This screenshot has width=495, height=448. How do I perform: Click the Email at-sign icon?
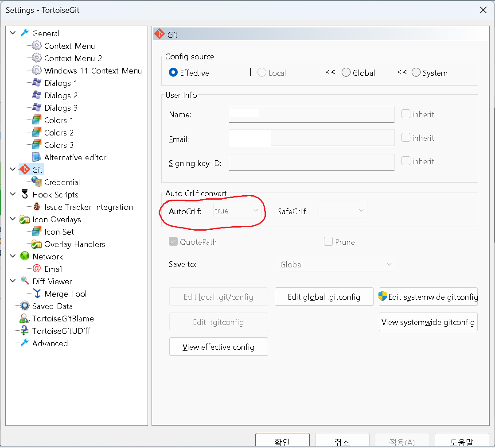37,269
